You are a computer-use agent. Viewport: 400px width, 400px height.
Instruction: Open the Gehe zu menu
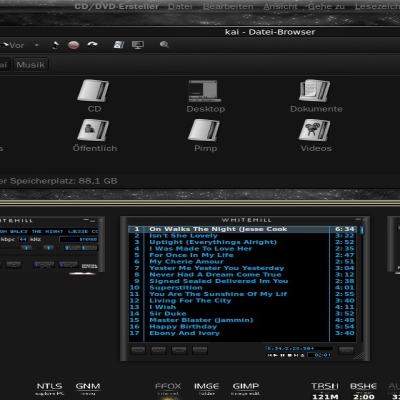(x=326, y=7)
